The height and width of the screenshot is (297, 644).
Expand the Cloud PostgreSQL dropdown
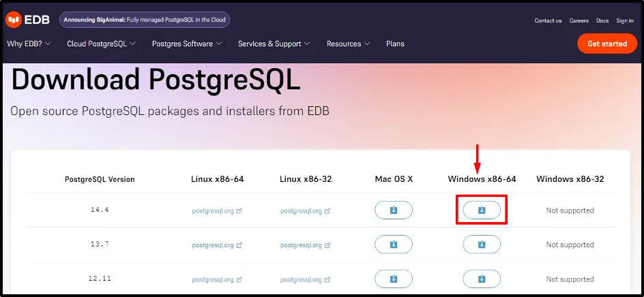pyautogui.click(x=101, y=44)
